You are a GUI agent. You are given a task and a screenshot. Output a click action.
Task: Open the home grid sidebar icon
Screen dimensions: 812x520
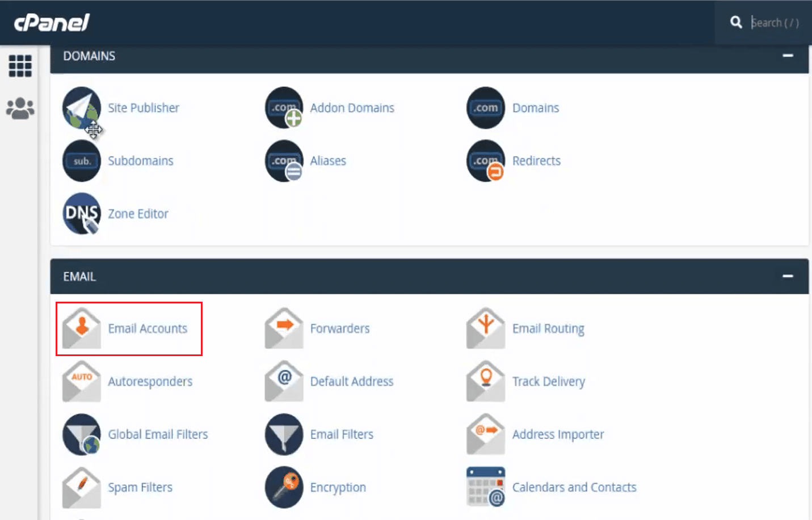pos(20,66)
